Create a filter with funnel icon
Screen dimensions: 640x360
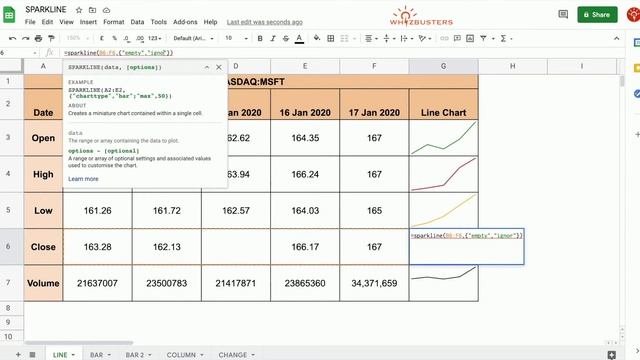pos(483,38)
